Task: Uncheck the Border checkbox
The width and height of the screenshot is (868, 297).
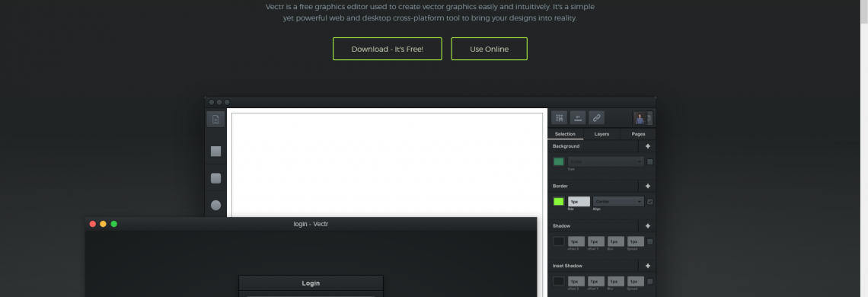Action: [650, 202]
